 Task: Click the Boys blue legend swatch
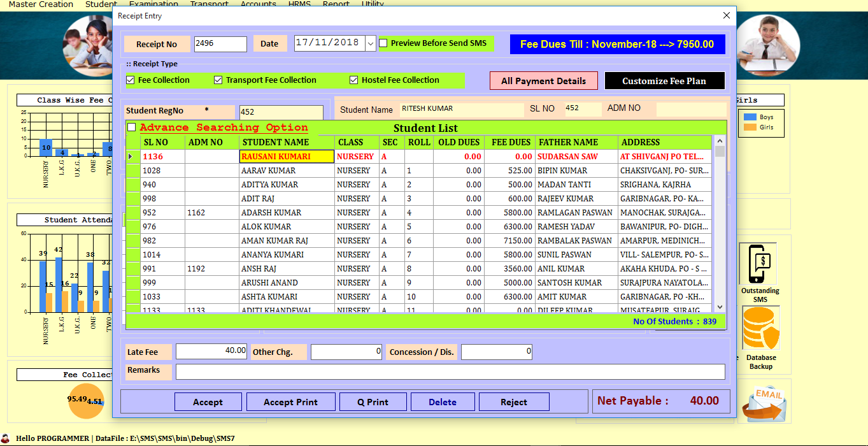pos(750,117)
